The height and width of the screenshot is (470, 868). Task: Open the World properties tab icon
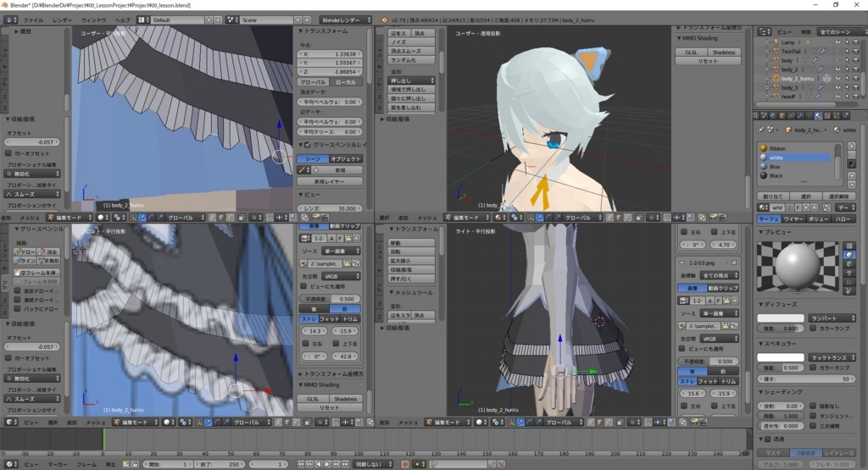(773, 115)
